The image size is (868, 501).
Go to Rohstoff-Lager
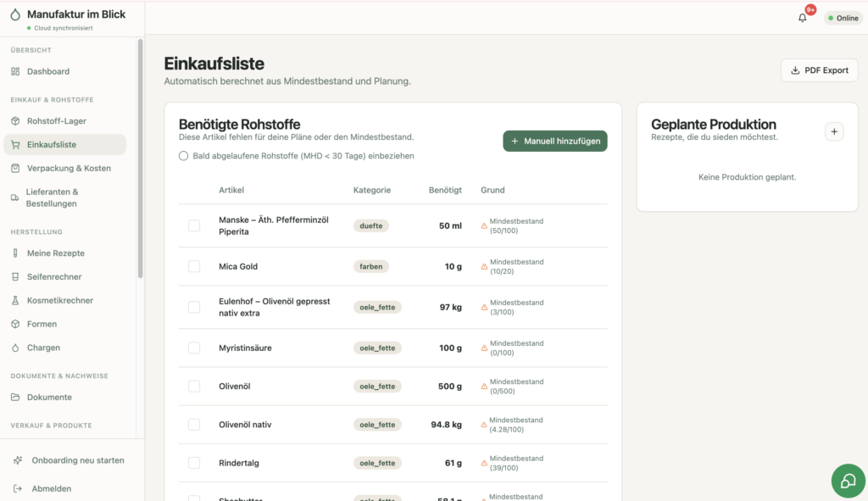[x=64, y=120]
